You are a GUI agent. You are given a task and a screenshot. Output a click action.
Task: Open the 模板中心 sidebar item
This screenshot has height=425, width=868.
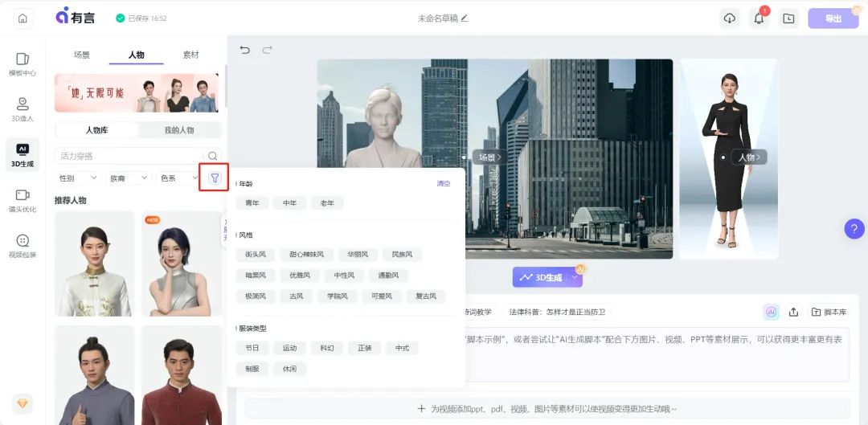coord(23,65)
